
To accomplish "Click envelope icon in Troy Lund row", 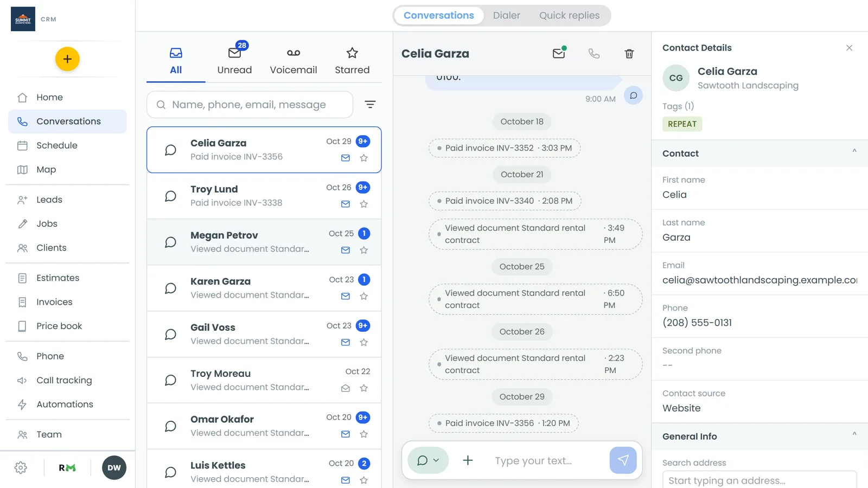I will (x=346, y=204).
